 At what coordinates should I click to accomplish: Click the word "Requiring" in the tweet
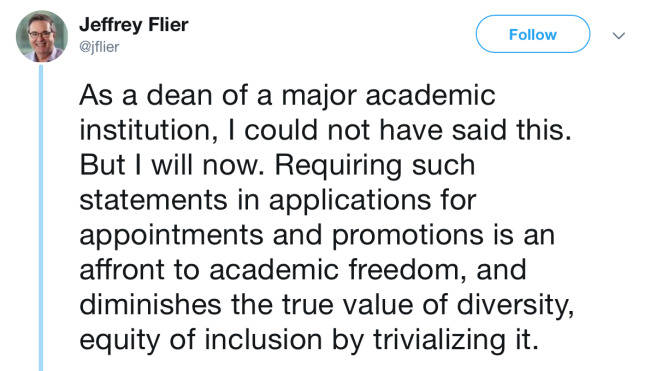338,167
